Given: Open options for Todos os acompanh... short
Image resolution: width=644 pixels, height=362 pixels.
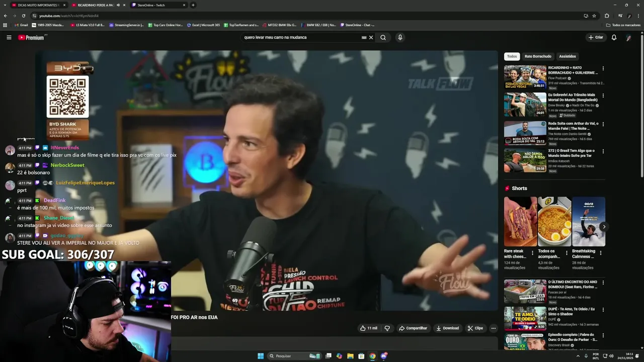Looking at the screenshot, I should coord(567,253).
